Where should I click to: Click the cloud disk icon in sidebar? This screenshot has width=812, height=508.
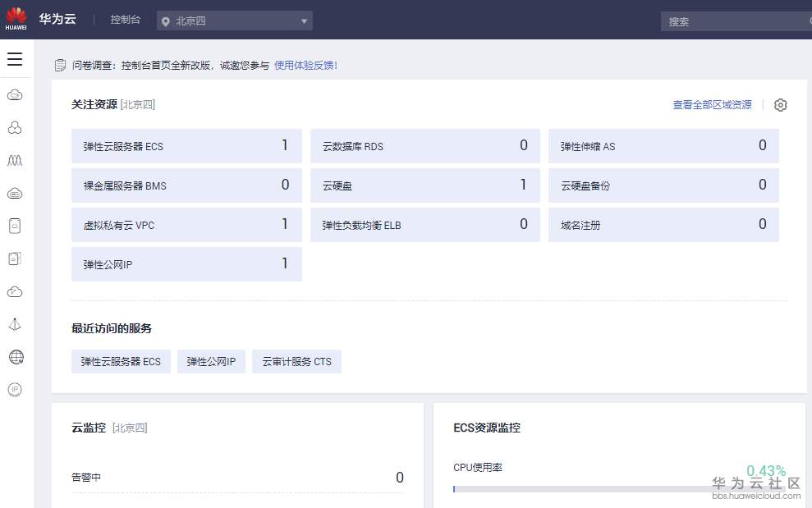coord(15,194)
